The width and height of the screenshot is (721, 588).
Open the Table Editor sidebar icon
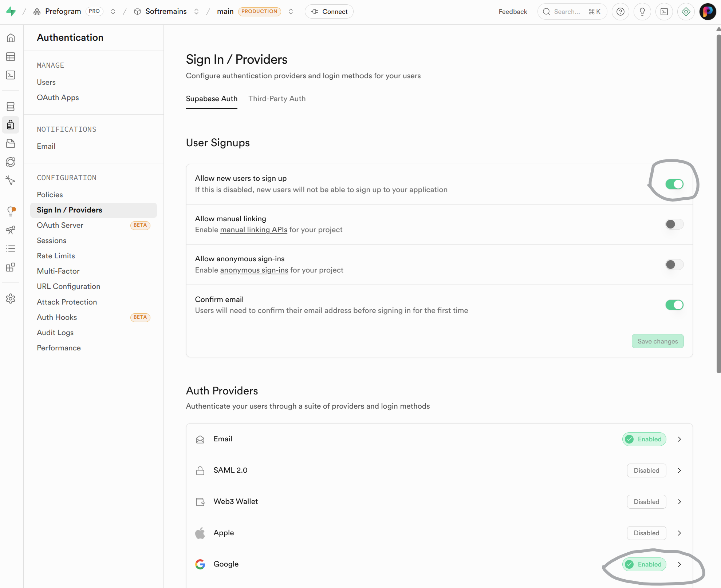[x=11, y=57]
